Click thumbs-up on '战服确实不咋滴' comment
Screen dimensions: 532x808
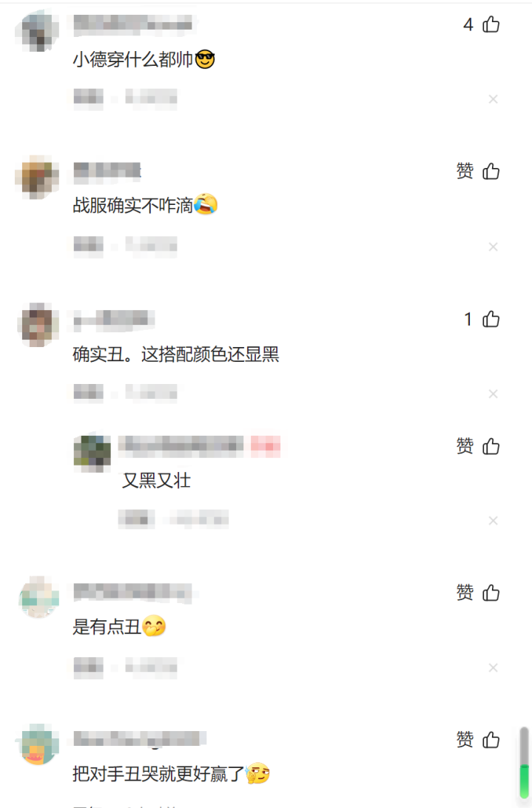click(491, 171)
